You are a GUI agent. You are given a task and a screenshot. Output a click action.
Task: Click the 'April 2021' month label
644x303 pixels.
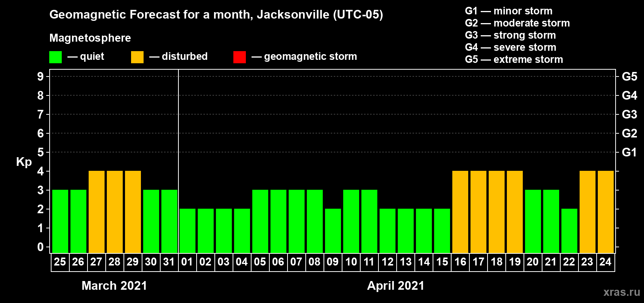(x=396, y=286)
